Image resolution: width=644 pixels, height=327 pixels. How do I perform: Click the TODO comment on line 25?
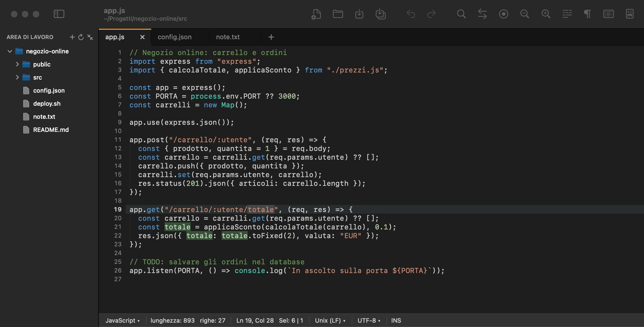point(217,262)
